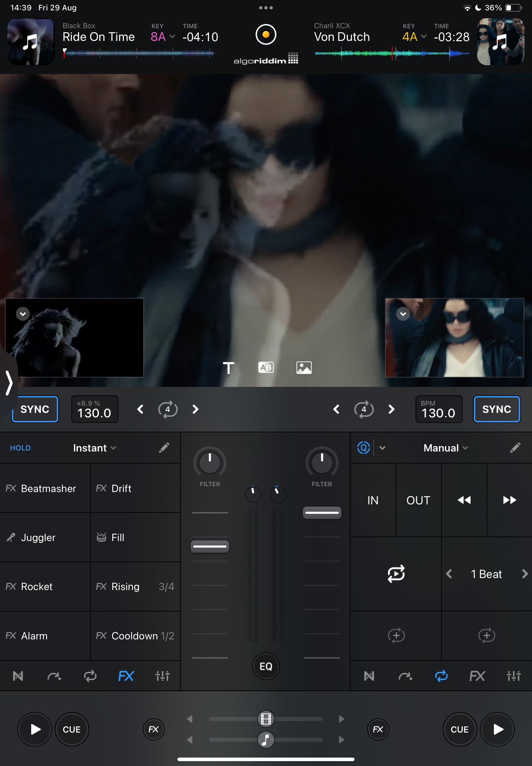Tap the left channel volume fader handle
The width and height of the screenshot is (532, 766).
(210, 546)
